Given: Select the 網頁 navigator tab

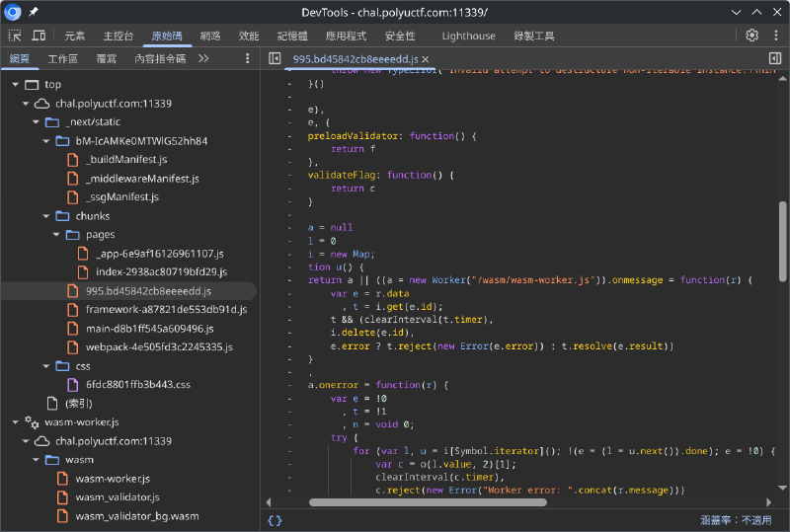Looking at the screenshot, I should click(x=19, y=59).
